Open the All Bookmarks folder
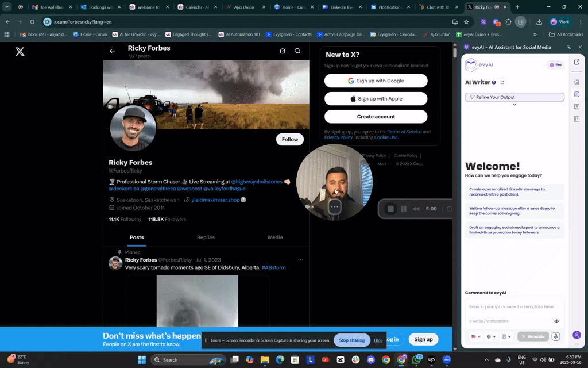 click(566, 34)
